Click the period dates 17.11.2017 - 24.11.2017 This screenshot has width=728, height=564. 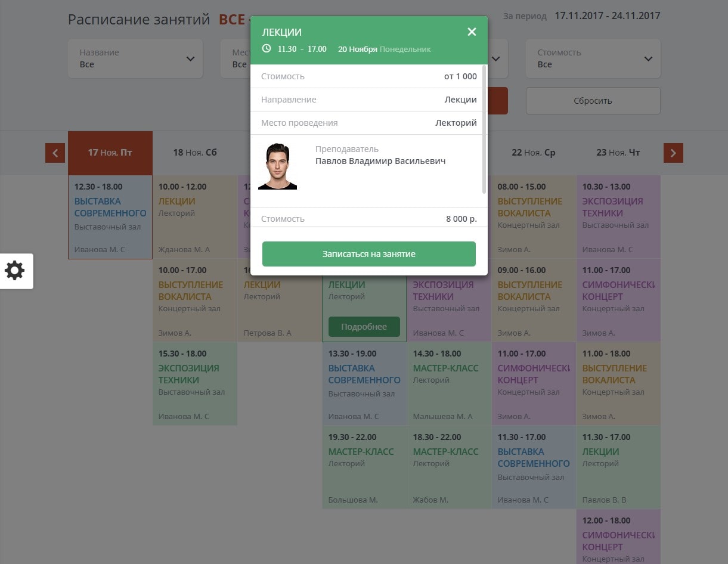click(607, 16)
